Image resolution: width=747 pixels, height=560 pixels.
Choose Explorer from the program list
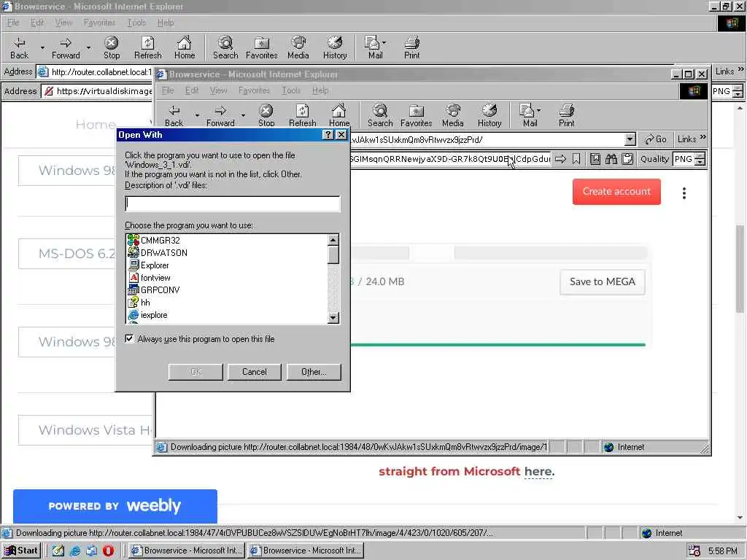click(155, 265)
